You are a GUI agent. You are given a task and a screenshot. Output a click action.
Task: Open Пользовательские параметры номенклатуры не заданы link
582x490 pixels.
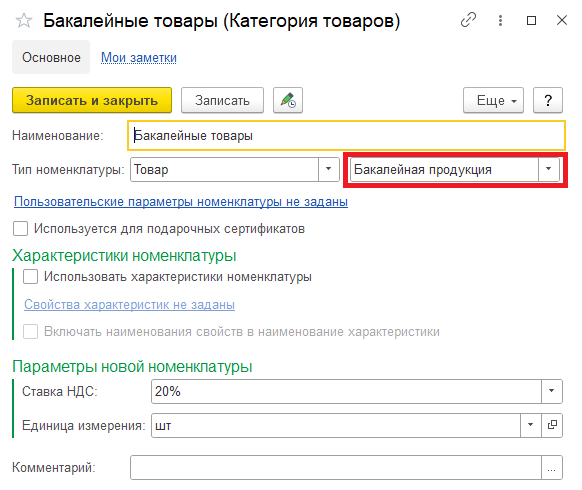[181, 202]
